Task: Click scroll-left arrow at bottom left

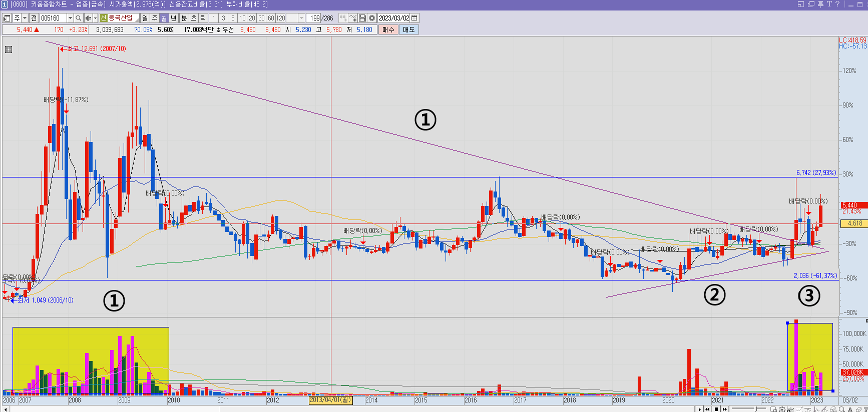Action: 6,409
